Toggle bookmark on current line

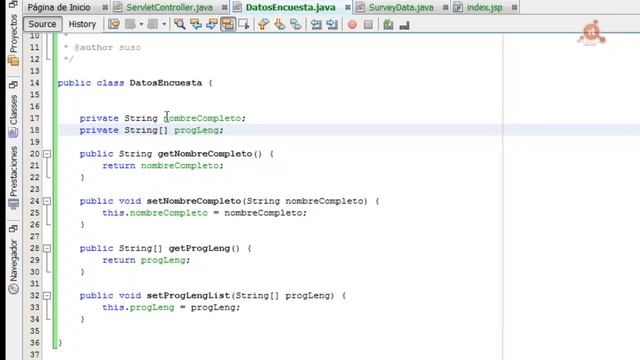point(296,24)
